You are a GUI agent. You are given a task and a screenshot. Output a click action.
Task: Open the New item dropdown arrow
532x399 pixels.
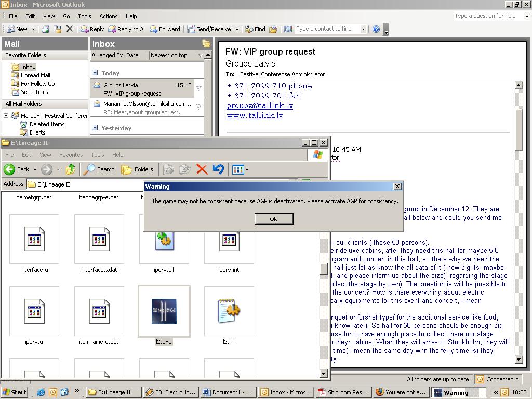(x=33, y=29)
